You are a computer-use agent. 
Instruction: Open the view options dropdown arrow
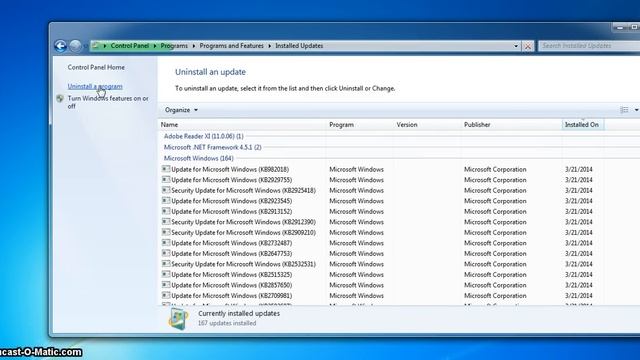pos(636,110)
